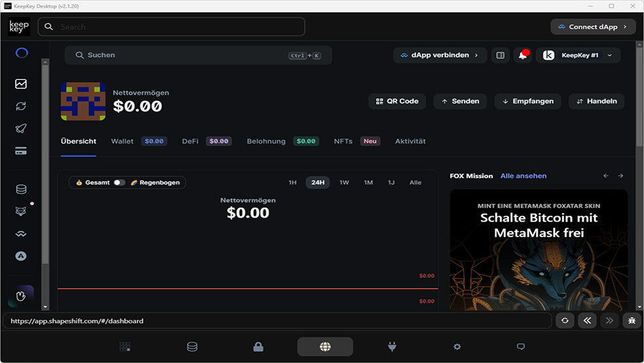The height and width of the screenshot is (363, 644).
Task: Open the notifications bell
Action: coord(523,55)
